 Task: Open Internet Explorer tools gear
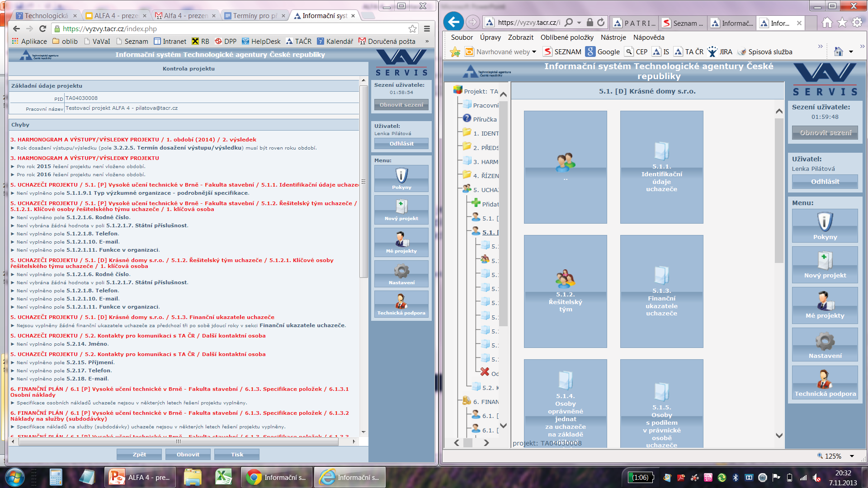click(x=857, y=23)
